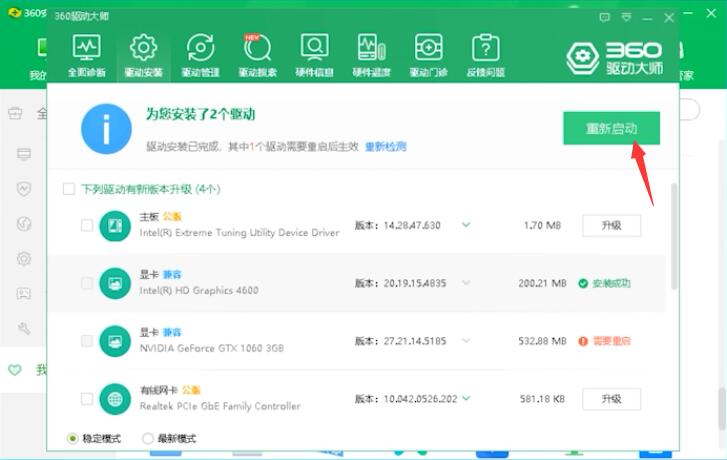The height and width of the screenshot is (460, 727).
Task: Click the motherboard 主板 device icon
Action: click(115, 226)
